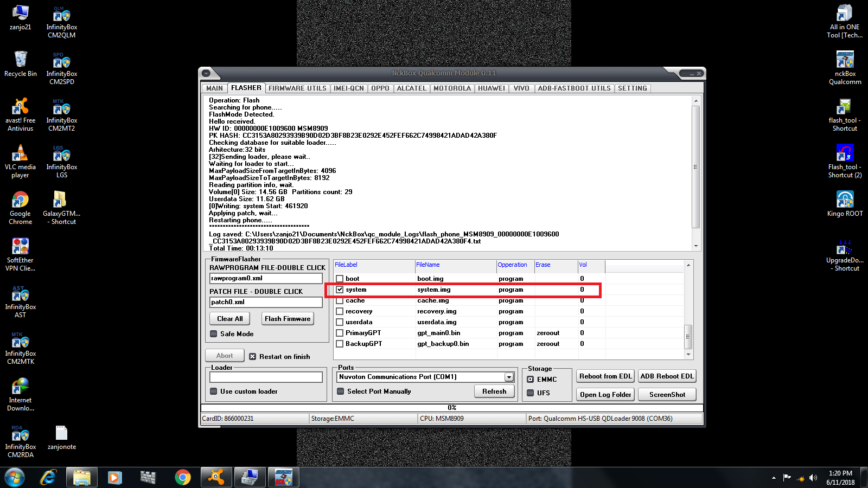The width and height of the screenshot is (868, 488).
Task: Select the zanjo21 computer icon
Action: click(x=21, y=17)
